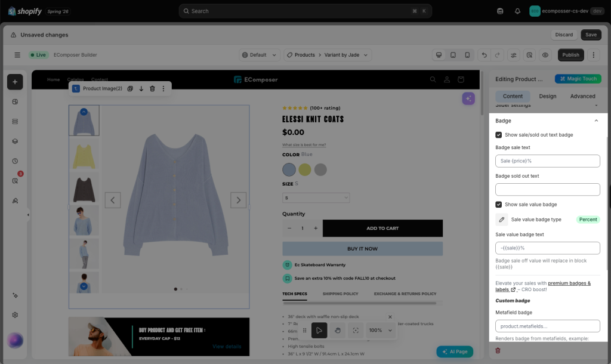Show next product image with right arrow

click(x=238, y=200)
